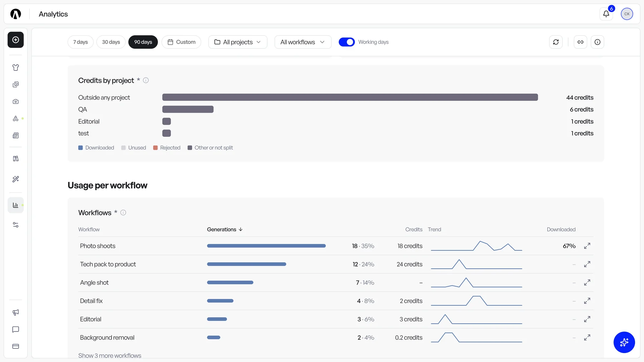Open the chat bubble sidebar icon
This screenshot has height=362, width=644.
(x=16, y=329)
